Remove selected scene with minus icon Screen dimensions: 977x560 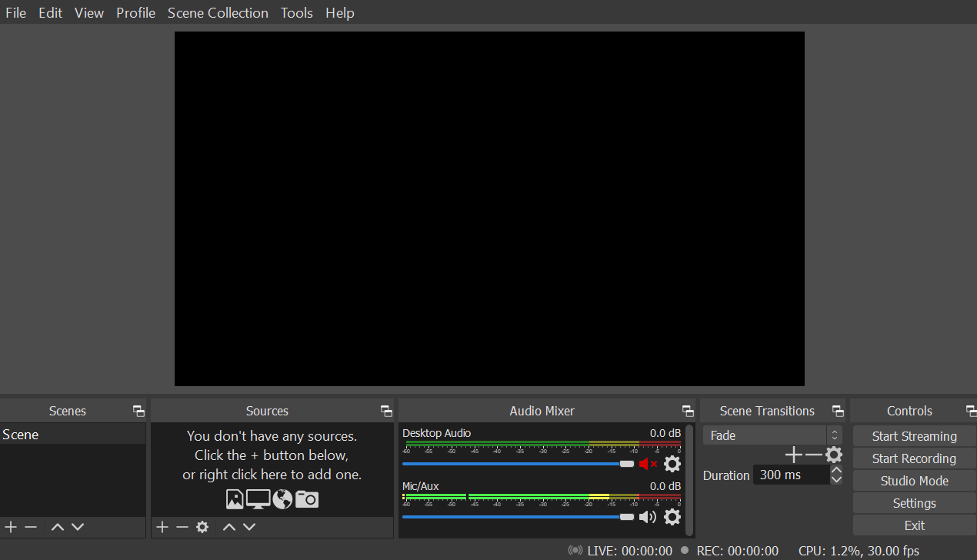31,527
